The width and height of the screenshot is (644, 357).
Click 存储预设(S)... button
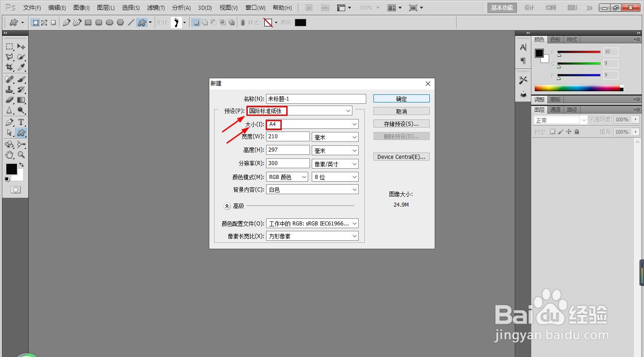coord(402,124)
